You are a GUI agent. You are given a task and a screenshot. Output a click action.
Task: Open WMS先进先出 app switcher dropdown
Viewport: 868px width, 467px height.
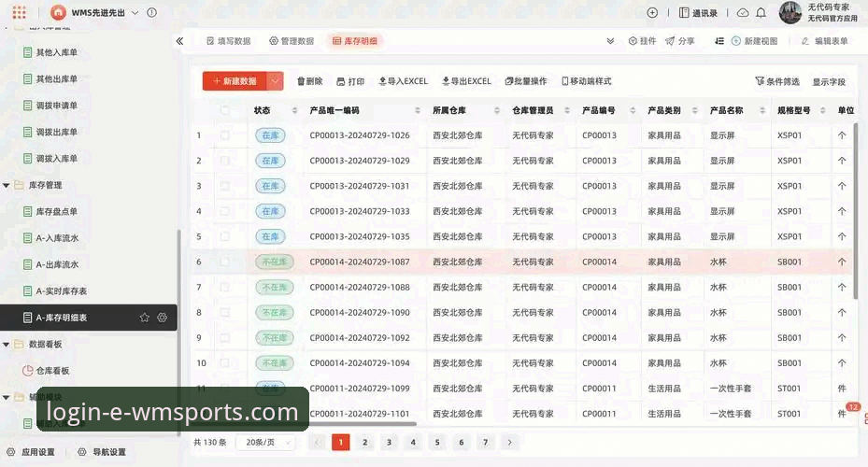135,12
